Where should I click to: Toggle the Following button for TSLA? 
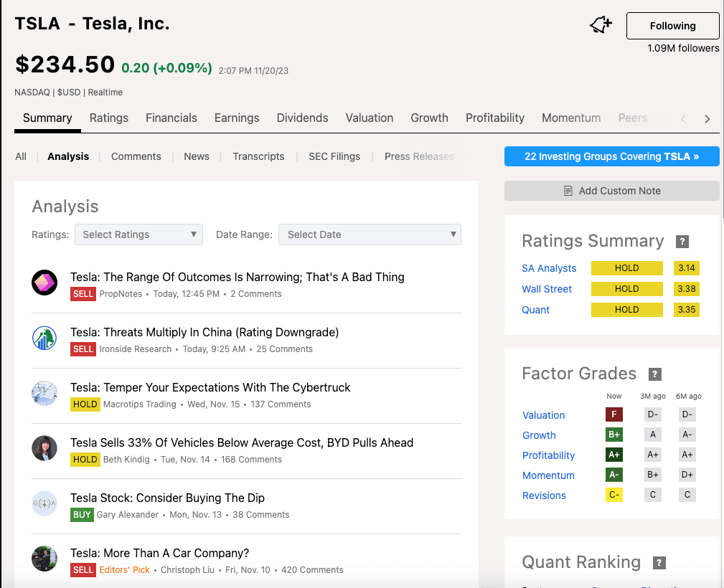point(672,26)
